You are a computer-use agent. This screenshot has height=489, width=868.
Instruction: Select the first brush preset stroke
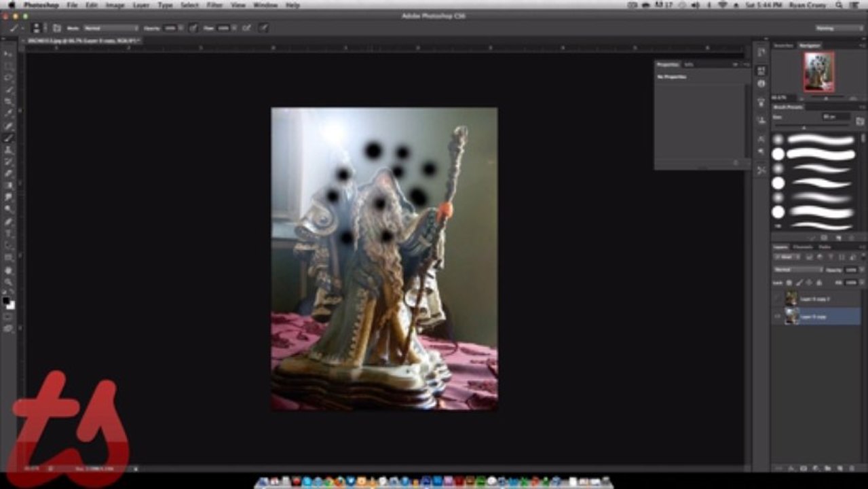pos(820,139)
